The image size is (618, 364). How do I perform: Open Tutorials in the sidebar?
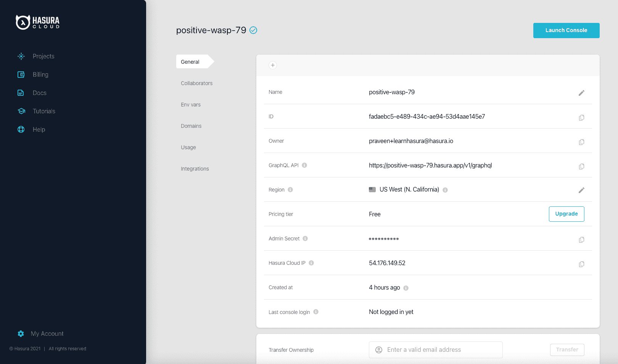pyautogui.click(x=44, y=111)
